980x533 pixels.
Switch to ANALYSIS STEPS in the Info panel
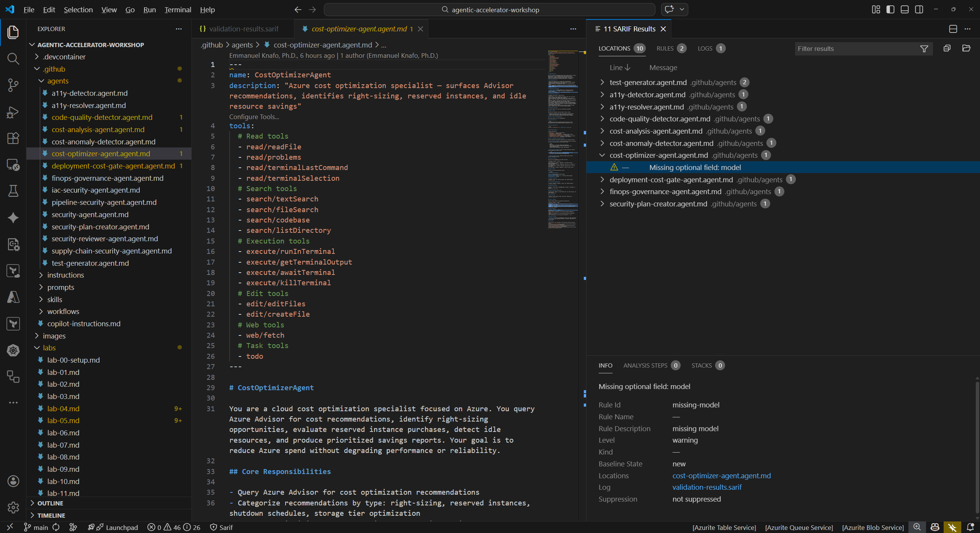click(646, 365)
